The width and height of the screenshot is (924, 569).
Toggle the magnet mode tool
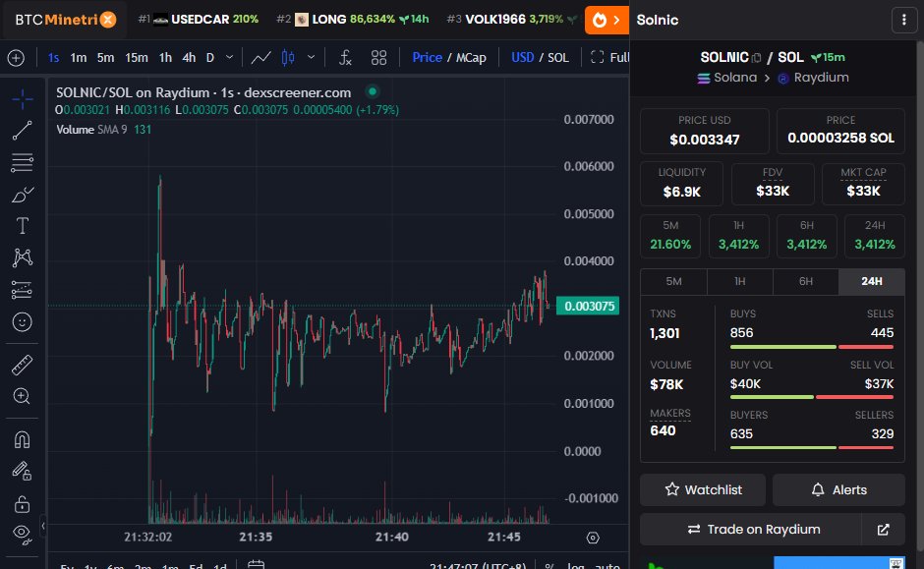(23, 439)
